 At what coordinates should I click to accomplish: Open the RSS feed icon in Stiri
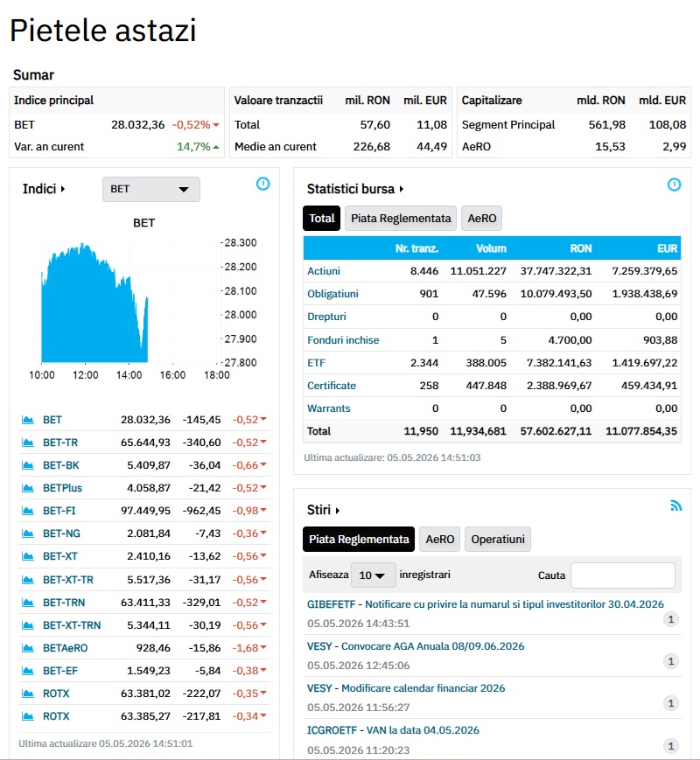[x=675, y=506]
